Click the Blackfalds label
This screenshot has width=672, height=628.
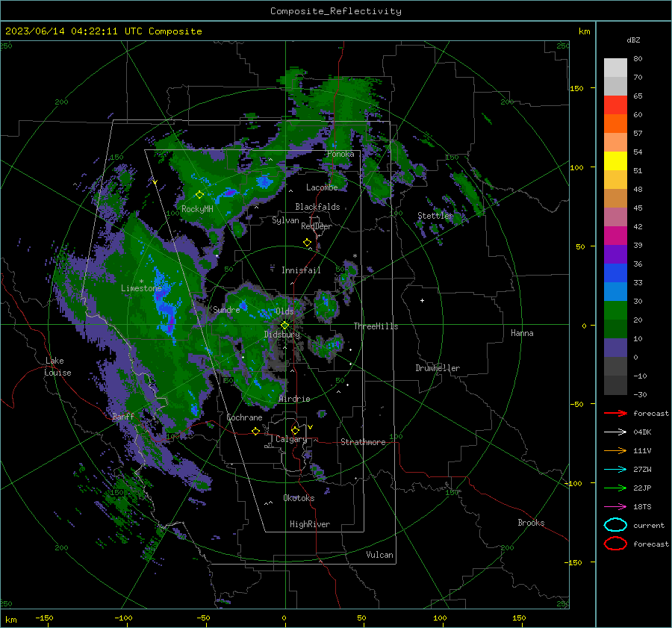pyautogui.click(x=317, y=207)
